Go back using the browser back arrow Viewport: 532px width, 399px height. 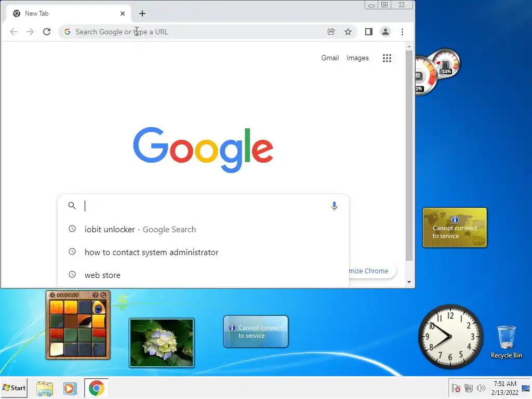coord(14,32)
